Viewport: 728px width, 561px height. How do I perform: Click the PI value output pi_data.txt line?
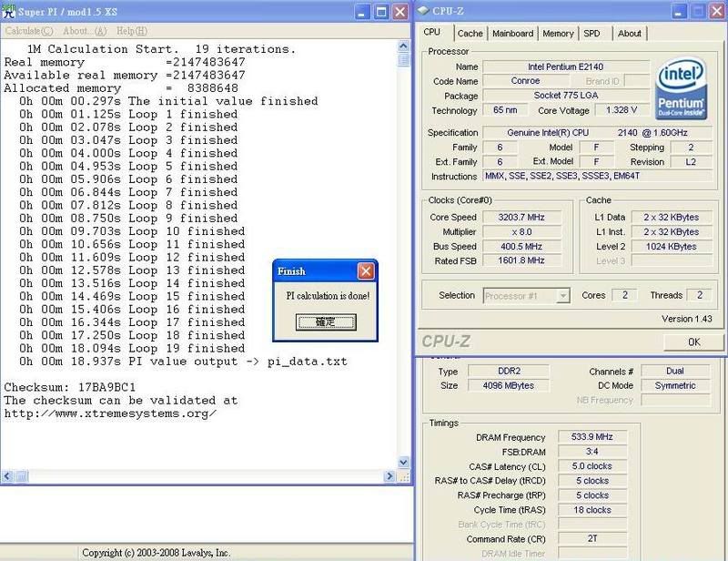(183, 362)
